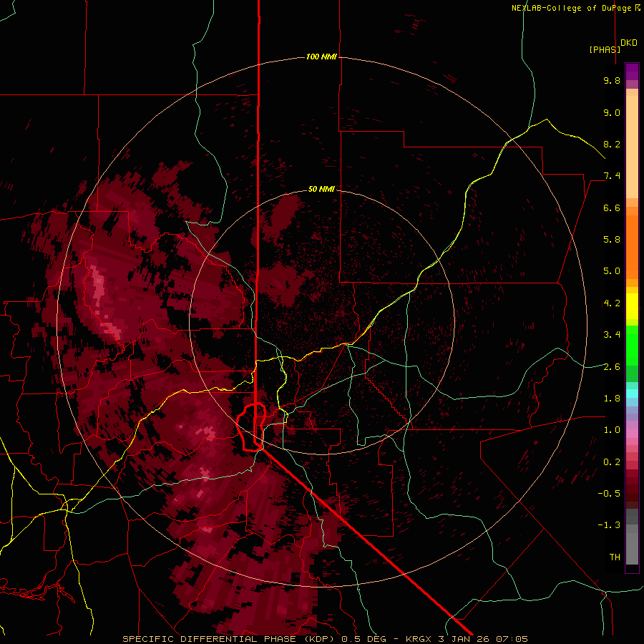Click the 7.4 value on the color scale
The width and height of the screenshot is (644, 644).
(612, 176)
